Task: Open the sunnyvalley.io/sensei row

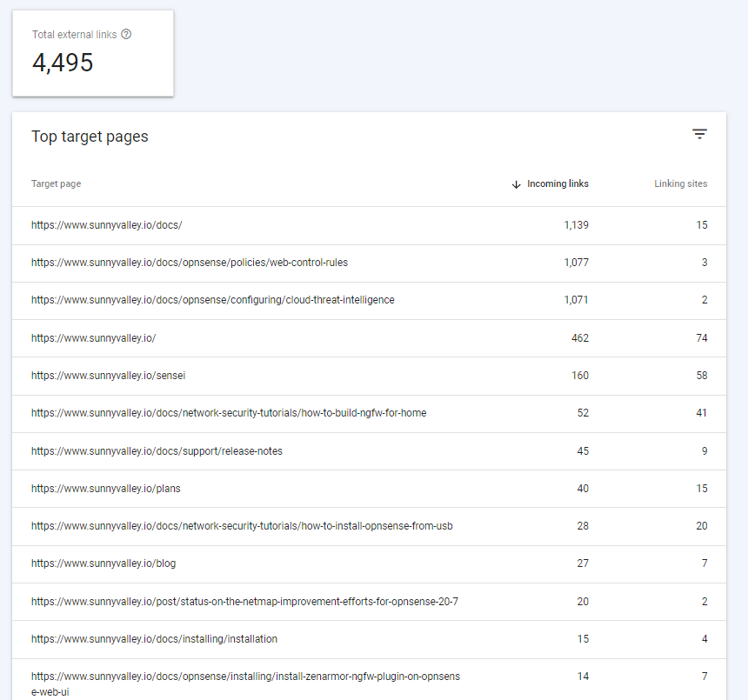Action: (x=370, y=376)
